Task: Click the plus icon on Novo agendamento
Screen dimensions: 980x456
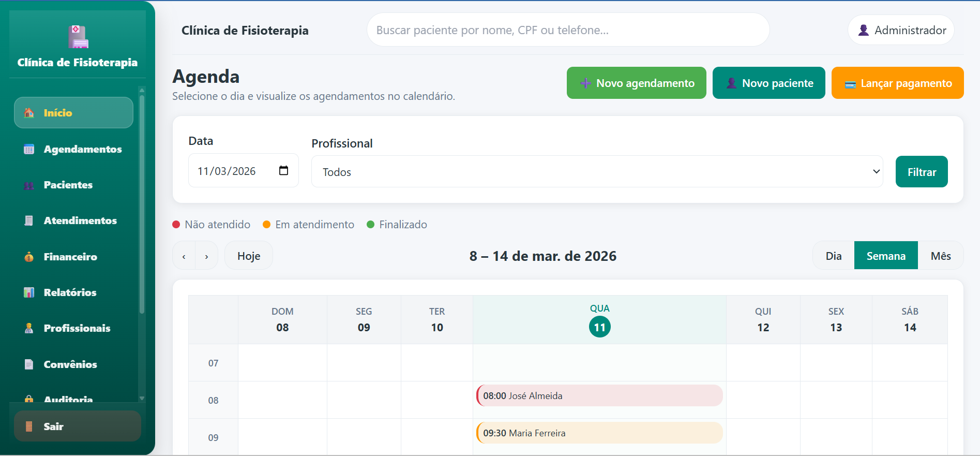Action: [585, 83]
